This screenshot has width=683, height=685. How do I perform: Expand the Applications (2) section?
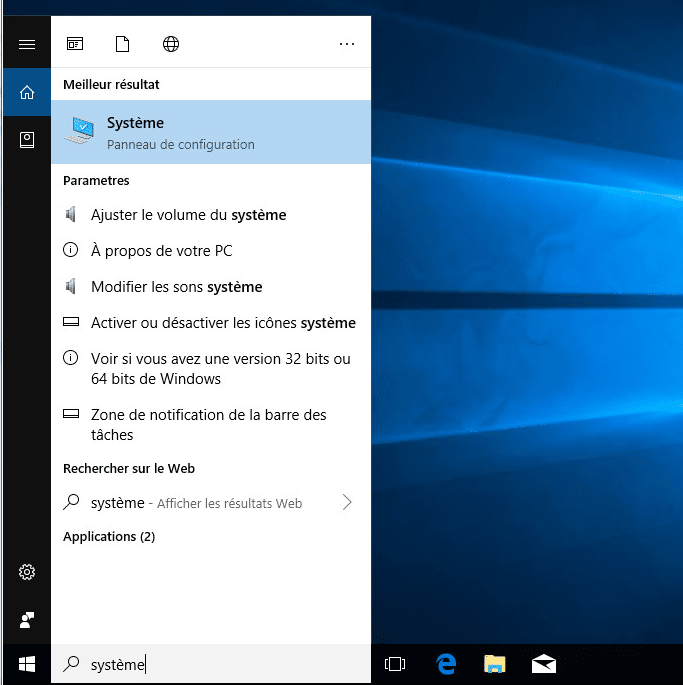click(x=109, y=536)
